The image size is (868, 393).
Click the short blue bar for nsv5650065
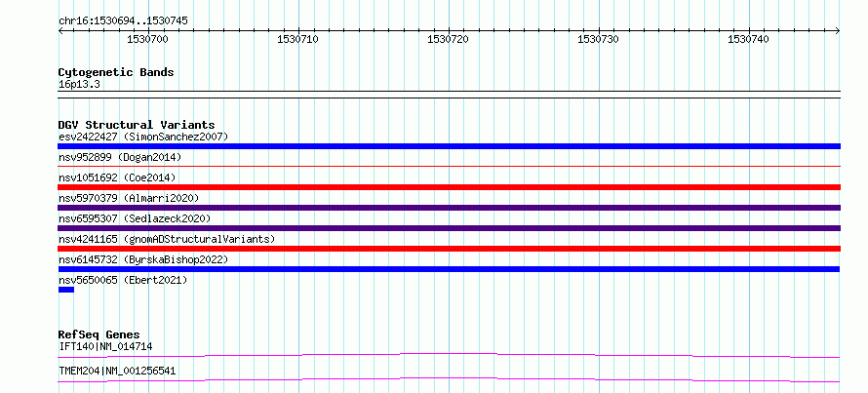66,290
